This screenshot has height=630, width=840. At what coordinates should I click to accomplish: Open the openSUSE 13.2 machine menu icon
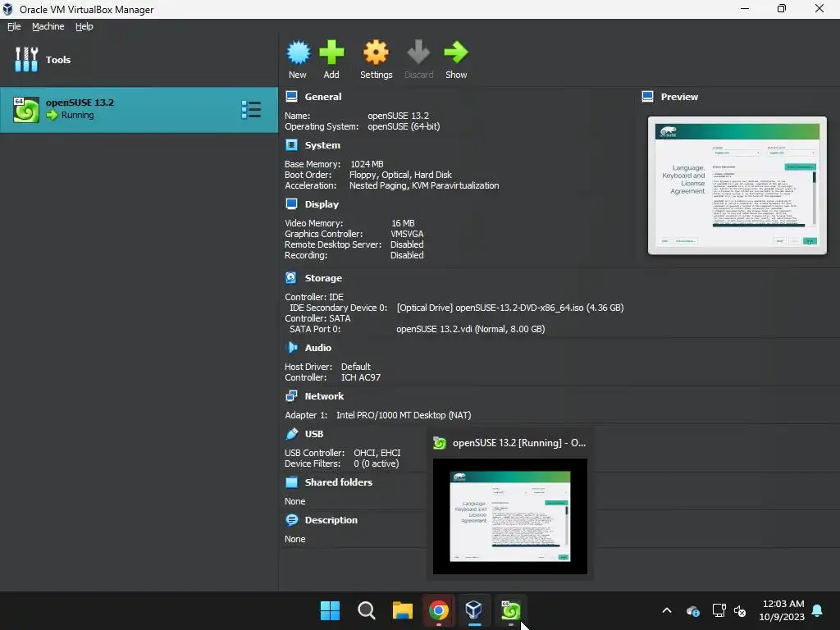[251, 110]
